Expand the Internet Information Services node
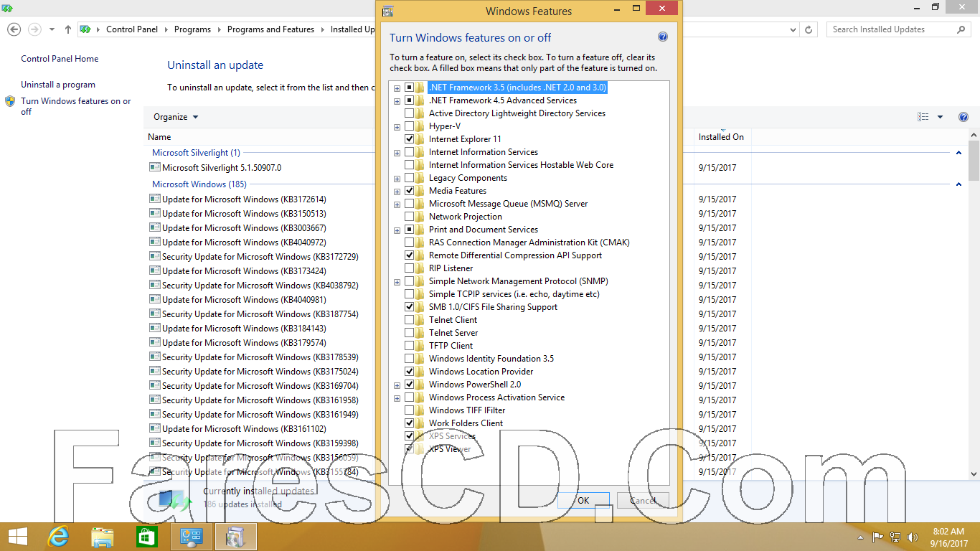Image resolution: width=980 pixels, height=551 pixels. pyautogui.click(x=397, y=152)
